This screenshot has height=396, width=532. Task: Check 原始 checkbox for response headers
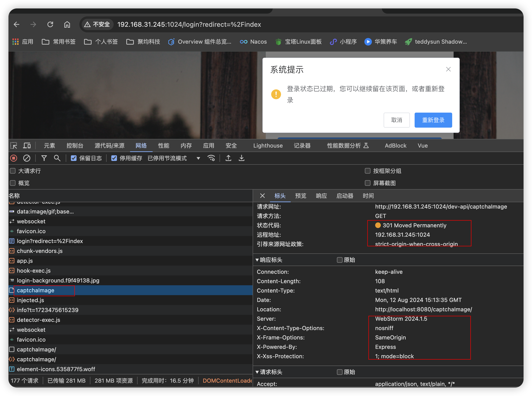(339, 260)
